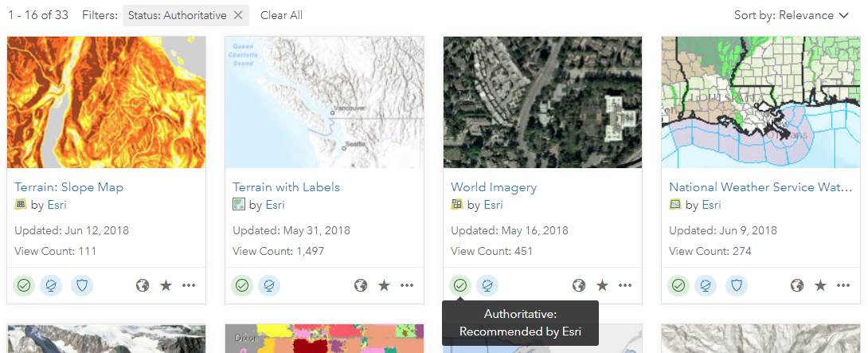This screenshot has height=353, width=868.
Task: Click Living Atlas badge on World Imagery card
Action: coord(488,284)
